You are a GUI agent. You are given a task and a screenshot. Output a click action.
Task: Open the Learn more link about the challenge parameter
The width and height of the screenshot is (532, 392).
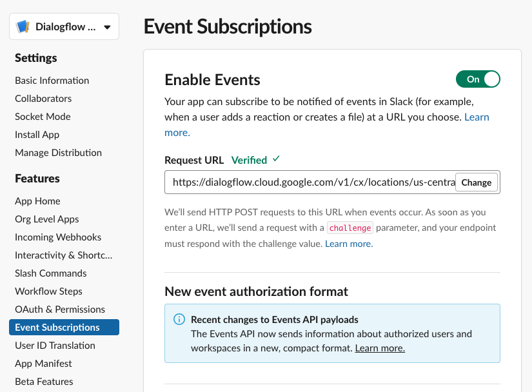(x=349, y=244)
